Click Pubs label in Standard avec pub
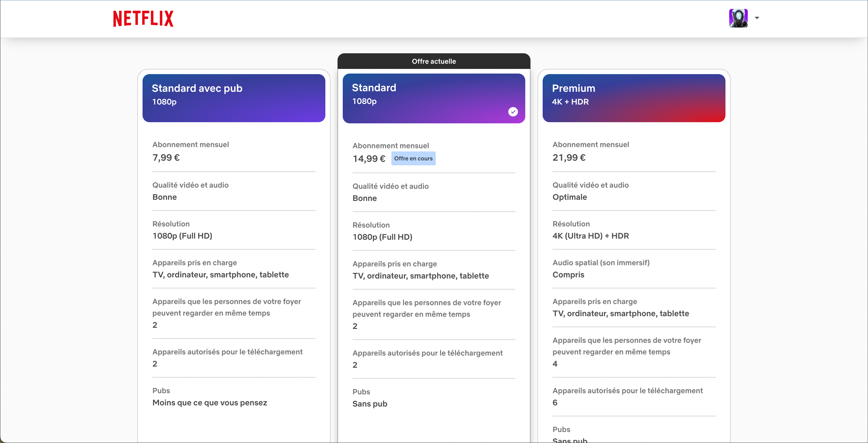 coord(161,391)
